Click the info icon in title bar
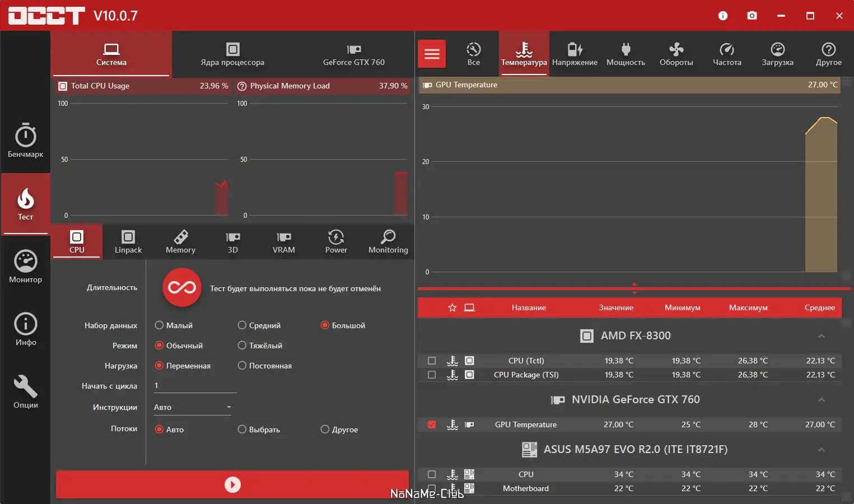This screenshot has width=854, height=504. pos(723,16)
